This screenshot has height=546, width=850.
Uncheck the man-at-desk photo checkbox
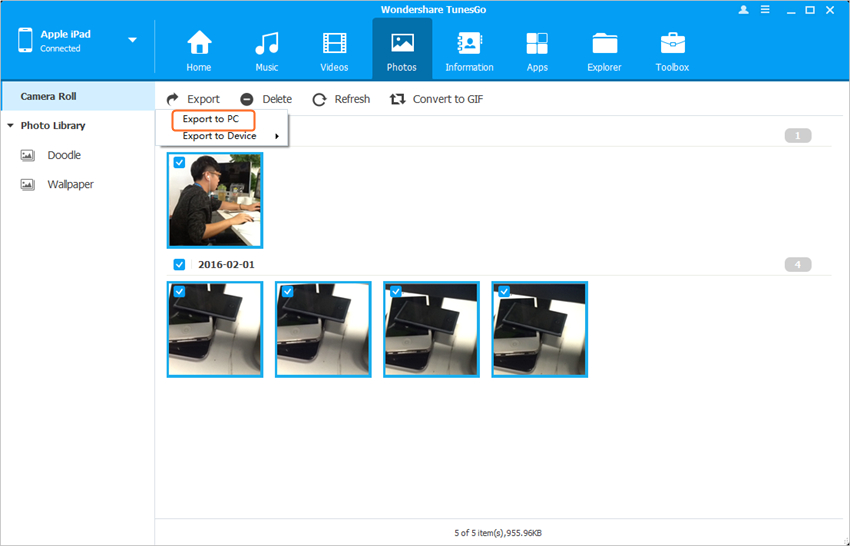[179, 162]
